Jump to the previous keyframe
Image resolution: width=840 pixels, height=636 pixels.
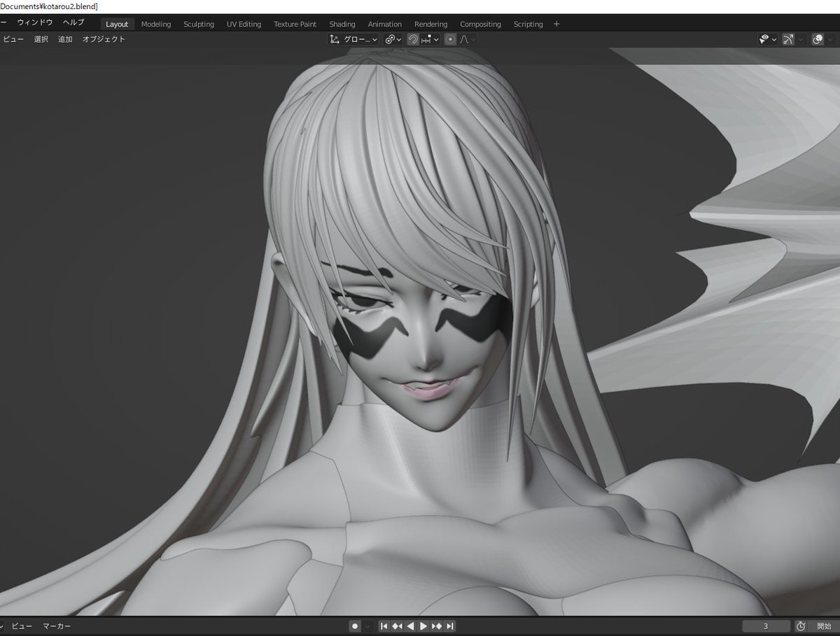(x=397, y=626)
